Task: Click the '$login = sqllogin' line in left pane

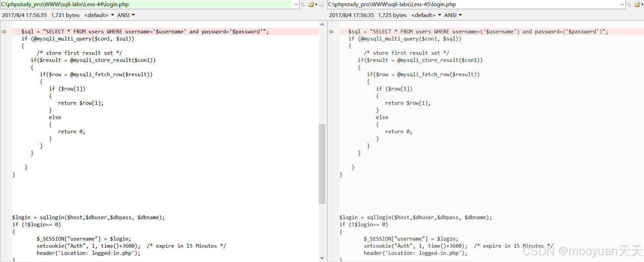Action: pyautogui.click(x=89, y=217)
